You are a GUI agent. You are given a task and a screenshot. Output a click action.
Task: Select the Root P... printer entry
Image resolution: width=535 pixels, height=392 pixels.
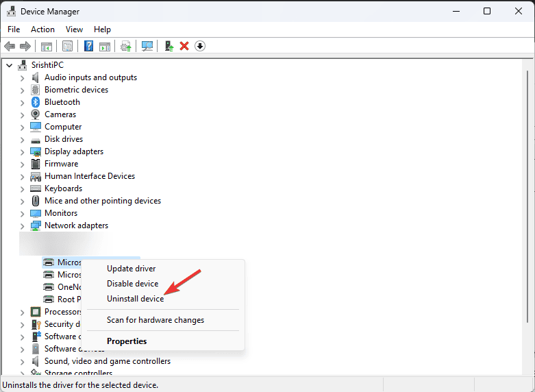[x=69, y=299]
